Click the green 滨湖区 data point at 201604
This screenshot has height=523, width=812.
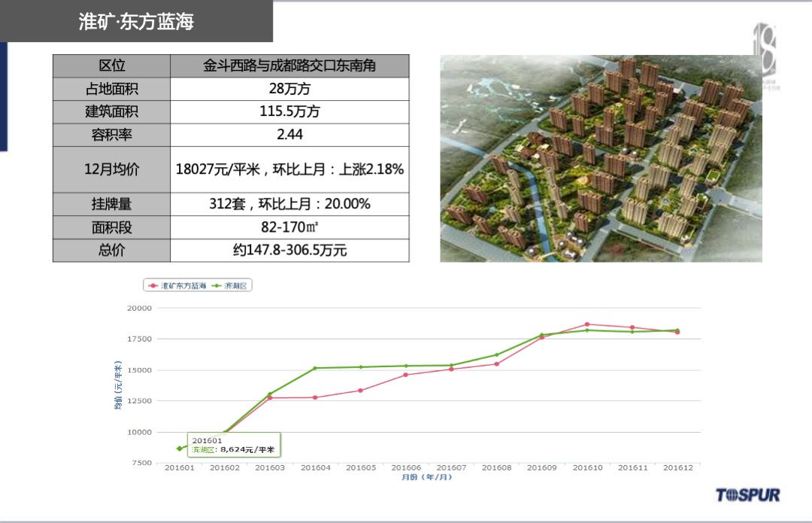click(x=316, y=368)
